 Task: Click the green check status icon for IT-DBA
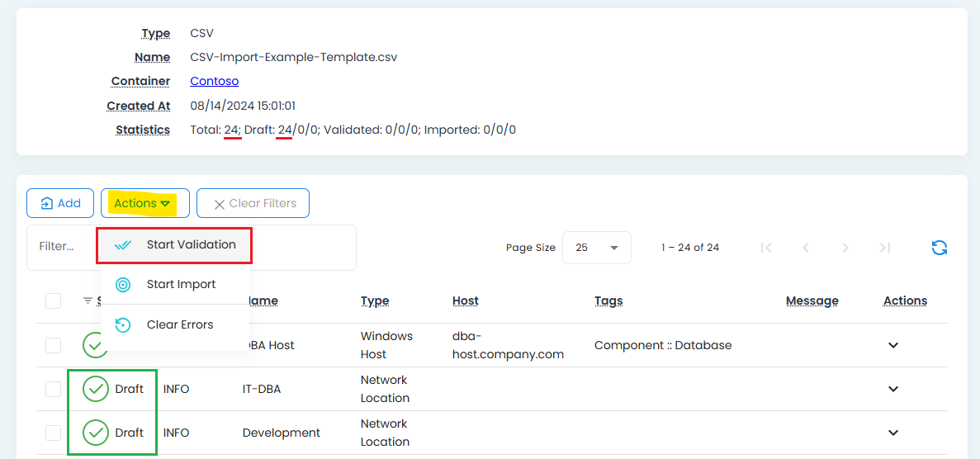[x=96, y=389]
